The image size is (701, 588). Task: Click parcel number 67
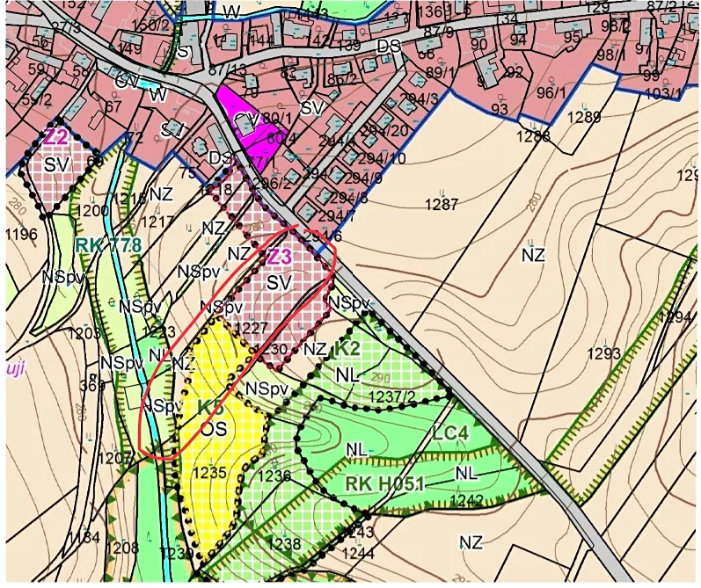click(112, 106)
